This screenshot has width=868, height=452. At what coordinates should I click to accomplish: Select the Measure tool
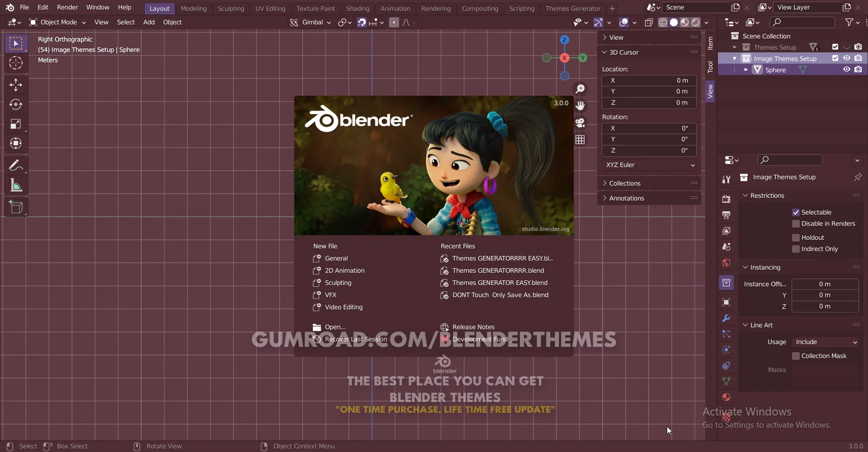click(x=16, y=185)
